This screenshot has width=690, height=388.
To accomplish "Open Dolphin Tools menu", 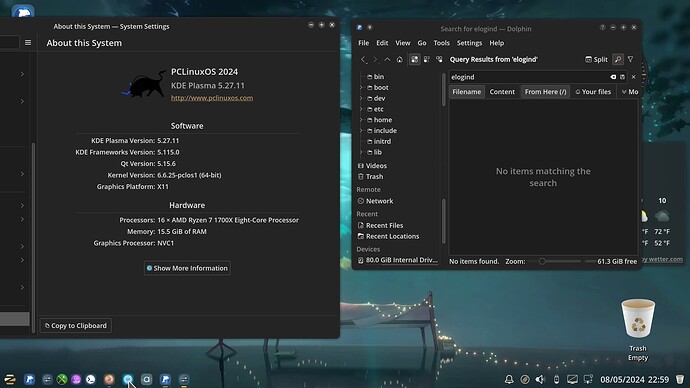I will (441, 43).
